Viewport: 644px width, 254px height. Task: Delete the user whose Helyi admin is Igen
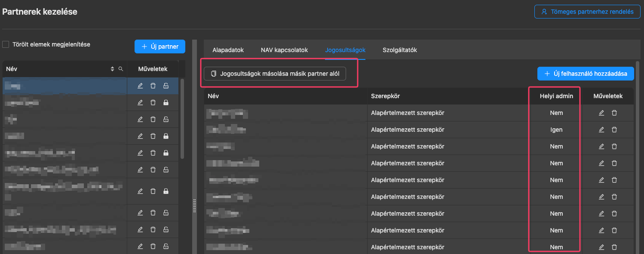[614, 130]
